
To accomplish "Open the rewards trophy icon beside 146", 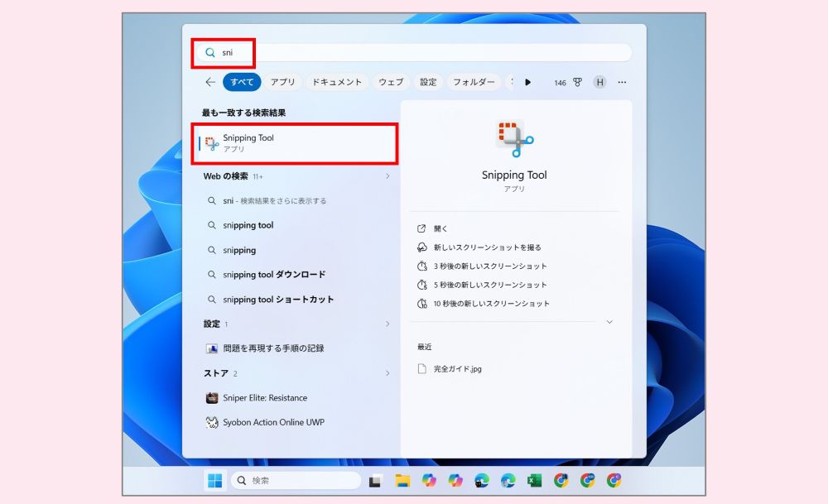I will (x=577, y=82).
